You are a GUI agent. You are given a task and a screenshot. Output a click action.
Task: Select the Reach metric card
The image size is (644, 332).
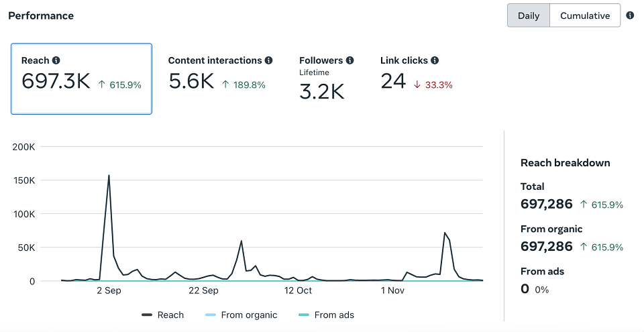click(x=81, y=78)
